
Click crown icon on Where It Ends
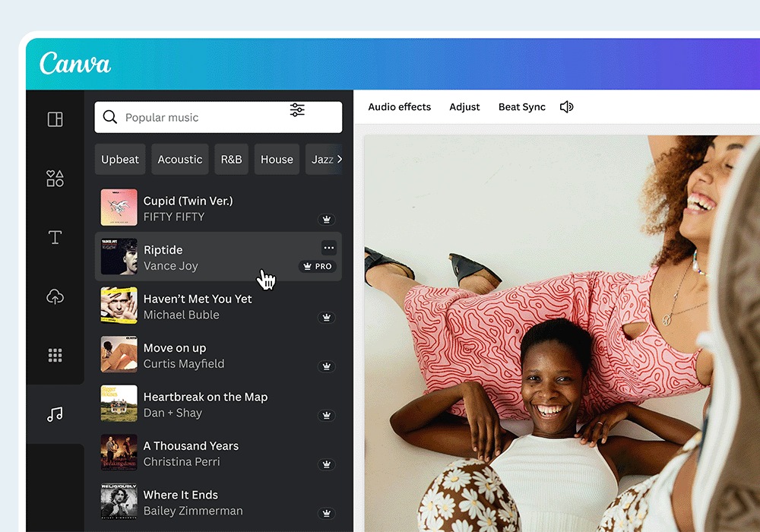point(327,513)
